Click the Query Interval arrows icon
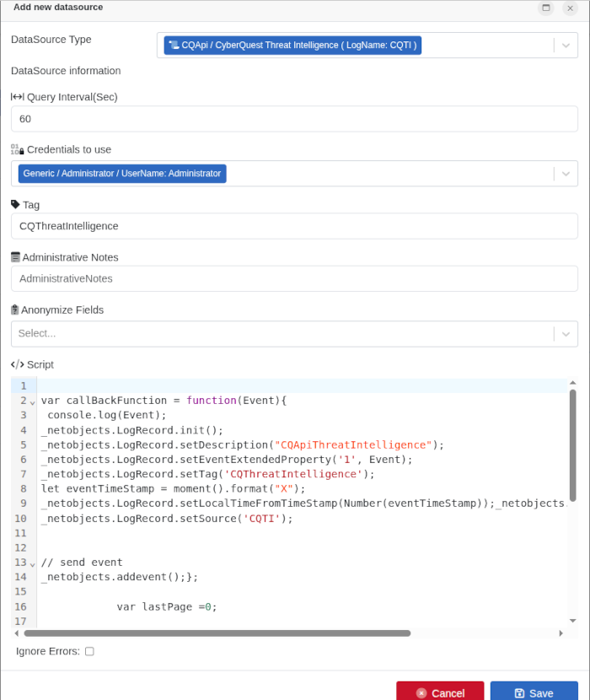This screenshot has width=590, height=700. point(18,96)
